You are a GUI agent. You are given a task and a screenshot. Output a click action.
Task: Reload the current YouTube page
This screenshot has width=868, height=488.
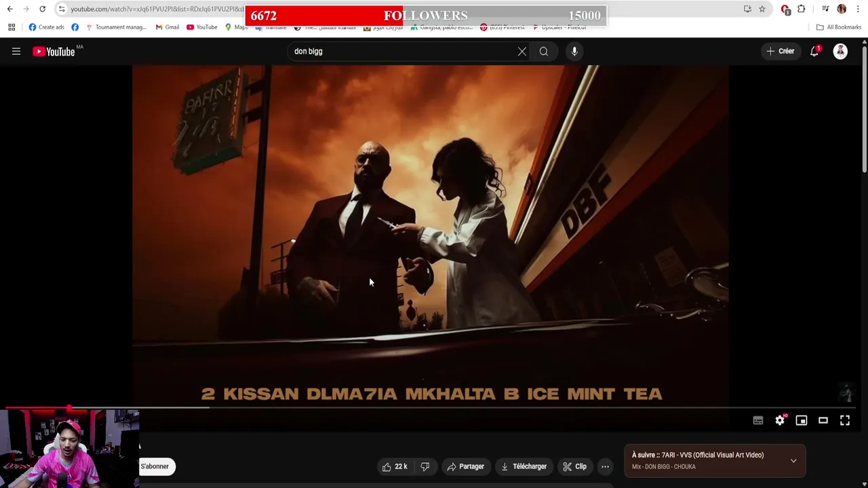(42, 9)
